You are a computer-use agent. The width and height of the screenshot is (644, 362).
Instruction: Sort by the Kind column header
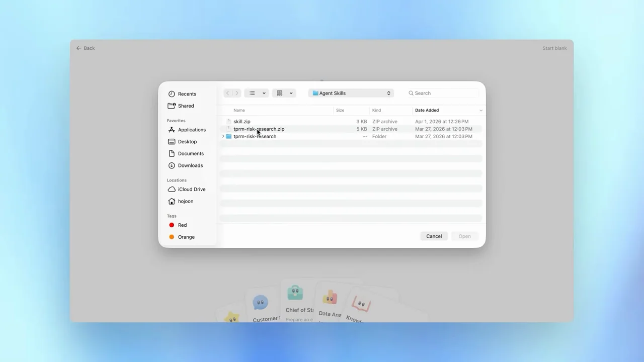[376, 110]
